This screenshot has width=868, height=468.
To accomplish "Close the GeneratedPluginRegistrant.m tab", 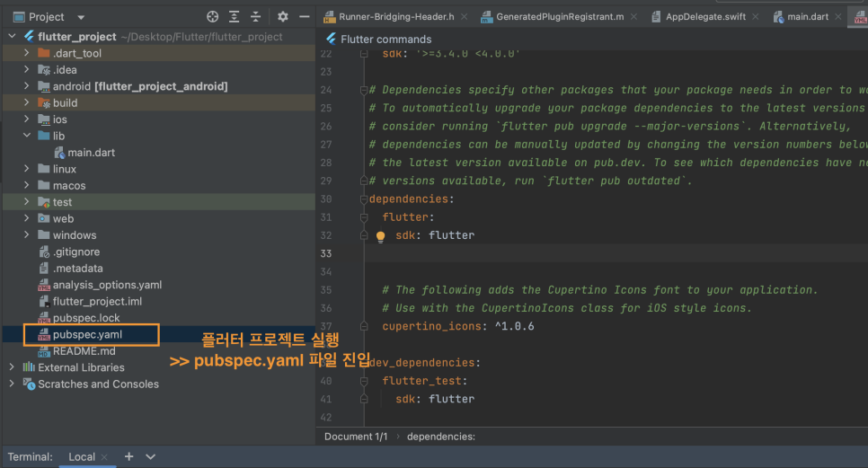I will [x=633, y=17].
